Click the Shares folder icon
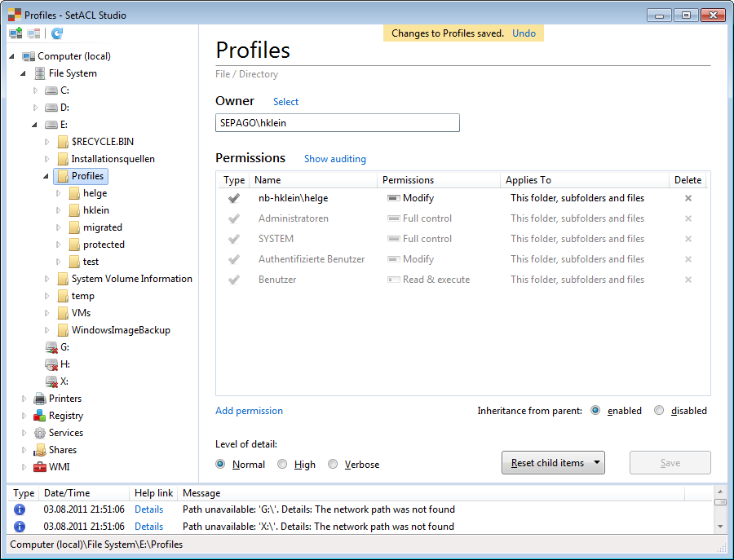This screenshot has height=560, width=734. pyautogui.click(x=40, y=450)
